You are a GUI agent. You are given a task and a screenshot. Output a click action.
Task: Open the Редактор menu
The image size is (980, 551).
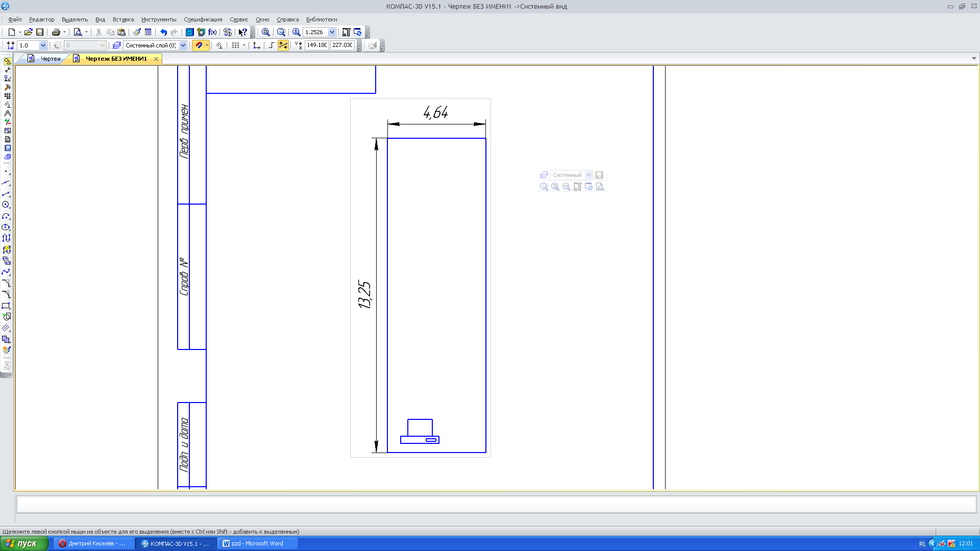(x=41, y=19)
